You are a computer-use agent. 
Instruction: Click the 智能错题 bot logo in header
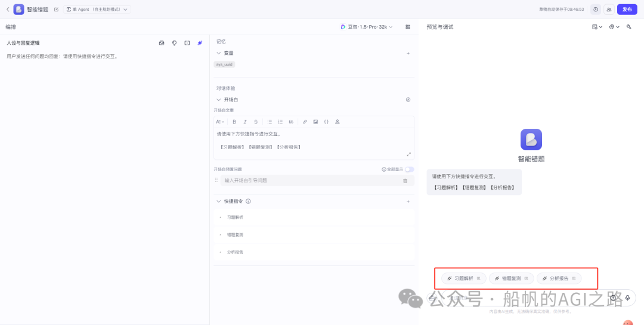click(x=18, y=9)
